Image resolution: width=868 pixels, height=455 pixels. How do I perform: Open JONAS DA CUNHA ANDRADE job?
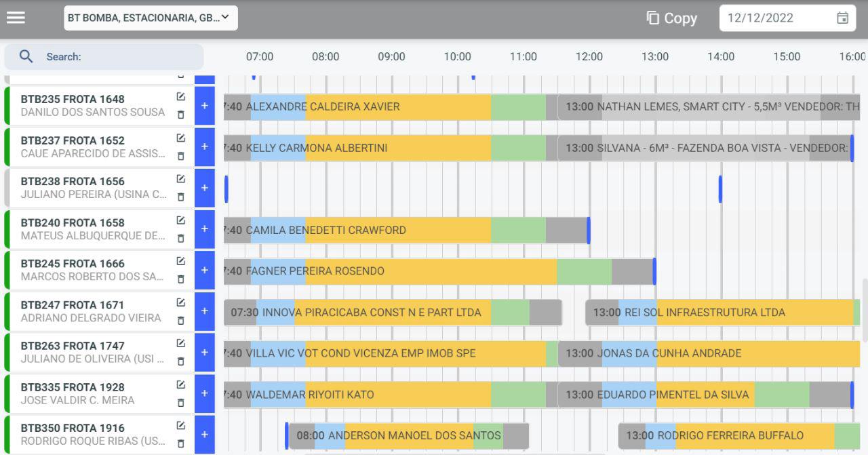point(709,353)
